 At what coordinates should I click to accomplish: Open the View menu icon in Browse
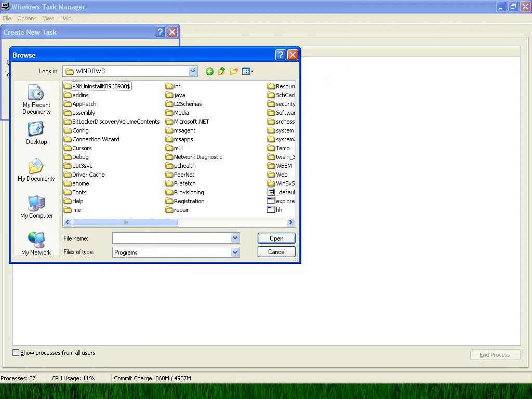pos(248,71)
